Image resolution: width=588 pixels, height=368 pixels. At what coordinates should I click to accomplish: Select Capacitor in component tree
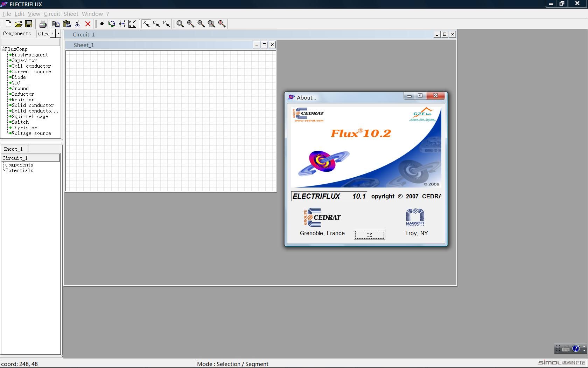click(24, 61)
